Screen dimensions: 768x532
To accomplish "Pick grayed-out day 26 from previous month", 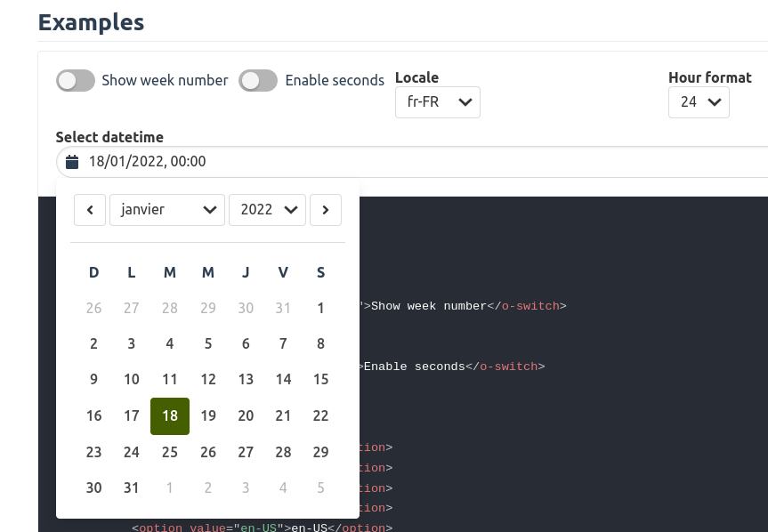I will [x=93, y=308].
